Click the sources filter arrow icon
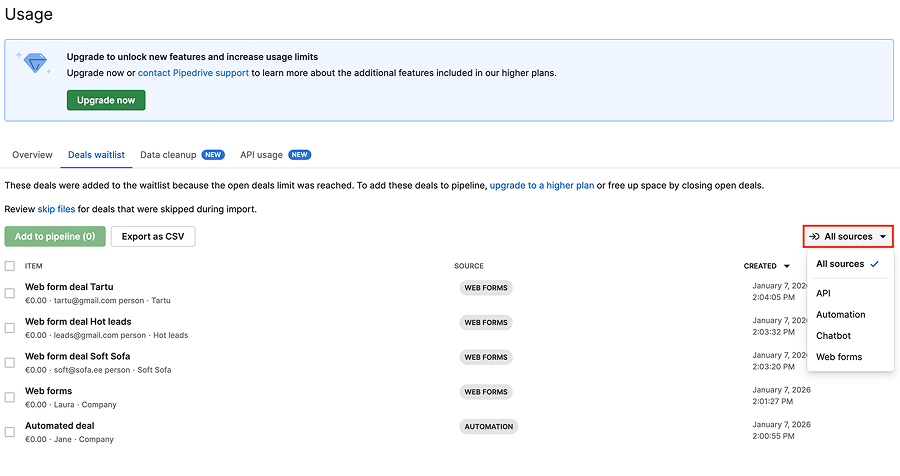900x476 pixels. (815, 237)
